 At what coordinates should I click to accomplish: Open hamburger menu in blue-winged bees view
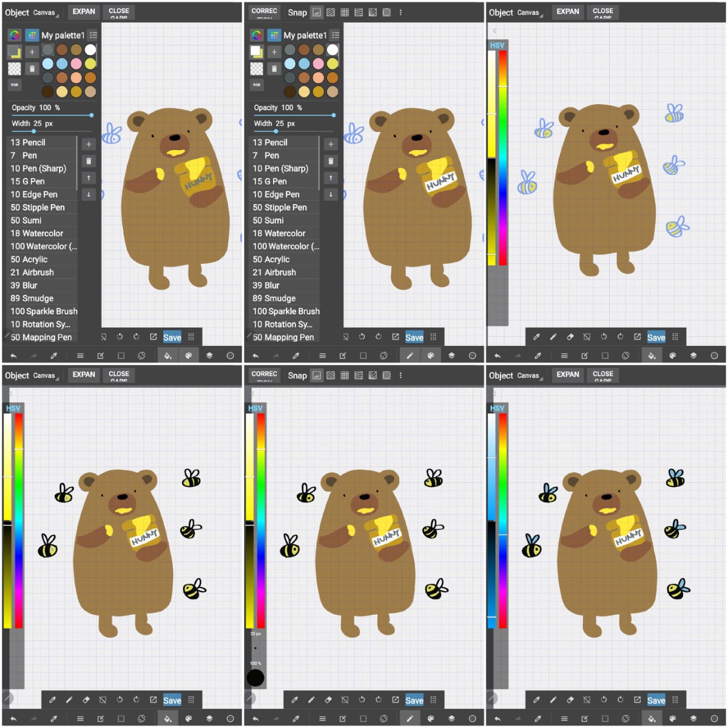click(564, 719)
